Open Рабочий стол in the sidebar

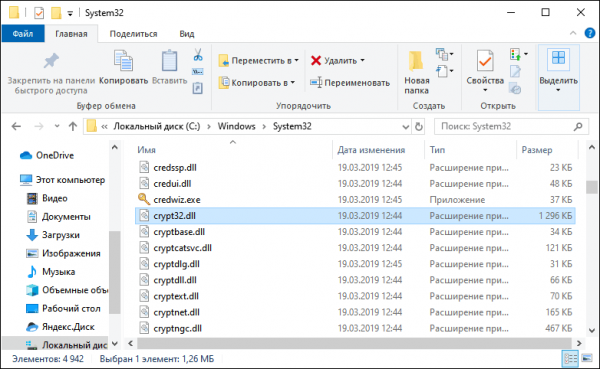pyautogui.click(x=63, y=309)
